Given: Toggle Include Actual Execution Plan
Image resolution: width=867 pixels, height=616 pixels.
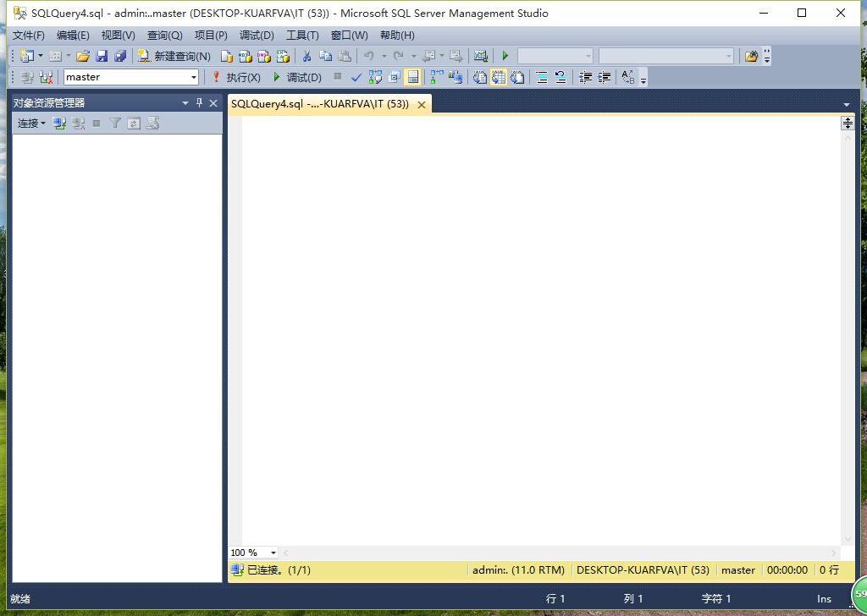Looking at the screenshot, I should 437,77.
